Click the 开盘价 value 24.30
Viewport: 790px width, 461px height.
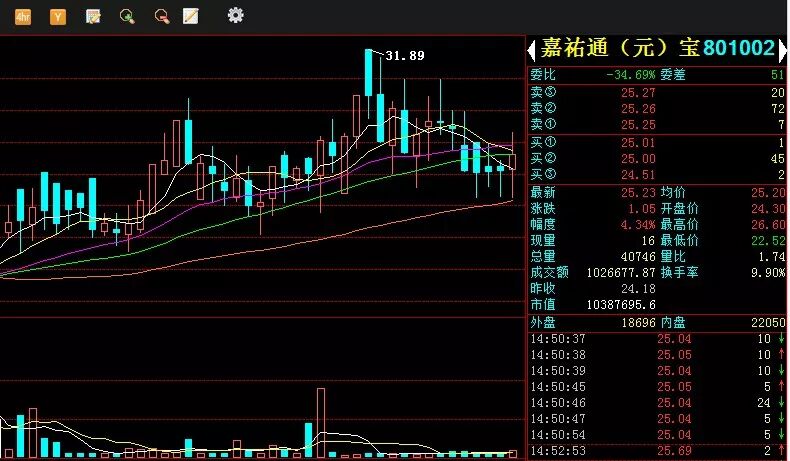pos(768,209)
